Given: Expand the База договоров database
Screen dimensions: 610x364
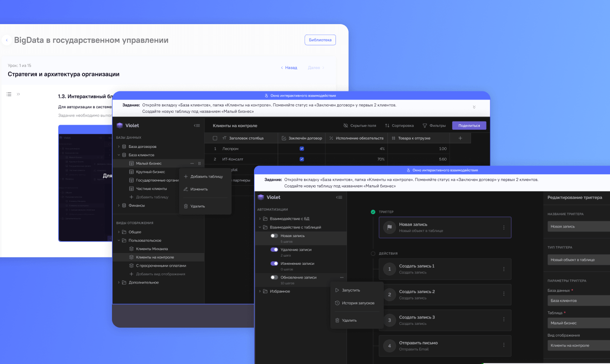Looking at the screenshot, I should pos(119,147).
